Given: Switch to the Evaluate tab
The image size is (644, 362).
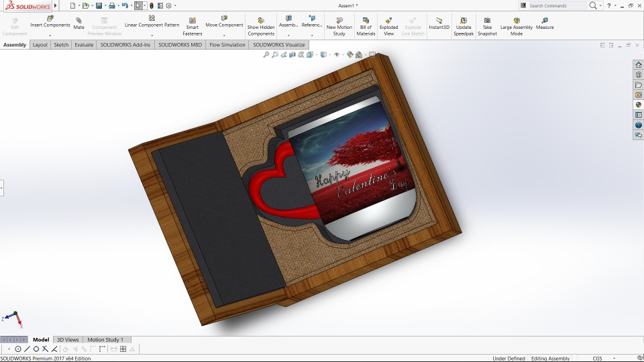Looking at the screenshot, I should [x=84, y=45].
